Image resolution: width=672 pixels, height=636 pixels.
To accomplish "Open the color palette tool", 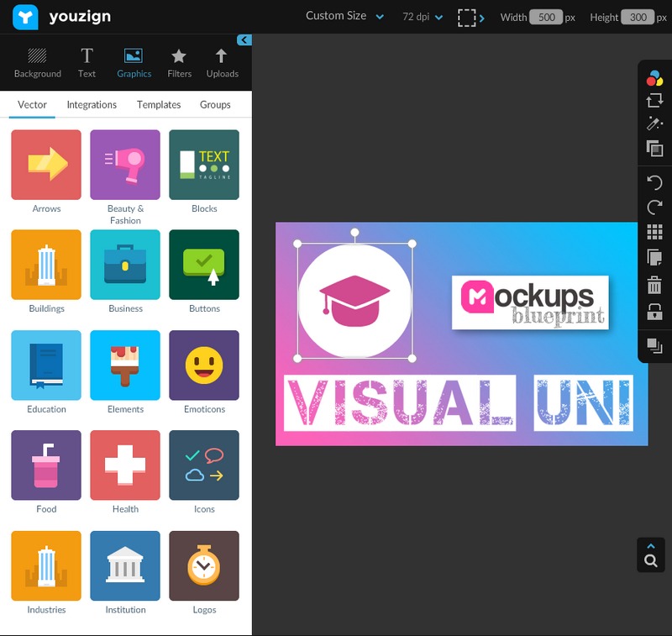I will click(654, 78).
